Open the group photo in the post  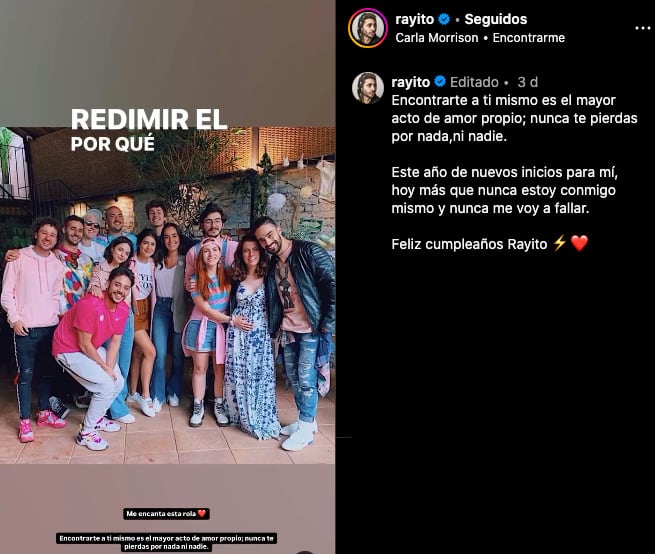coord(167,295)
